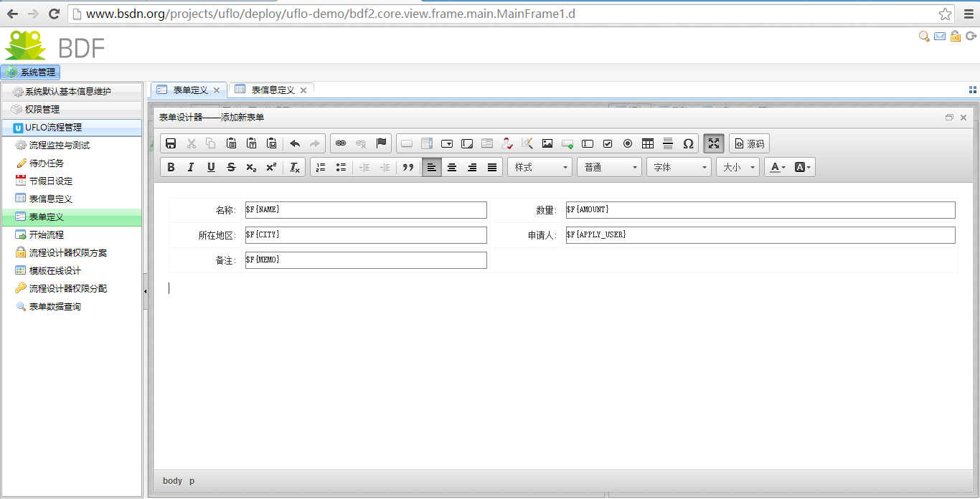Toggle bold formatting
The height and width of the screenshot is (499, 980).
tap(171, 167)
